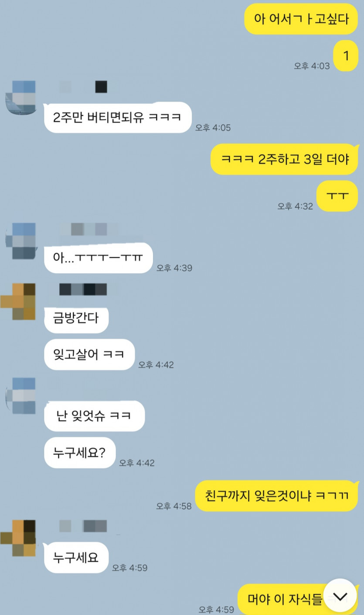Open the profile picture beside '난 잊엇슈 ㅋㅋ'

(21, 396)
